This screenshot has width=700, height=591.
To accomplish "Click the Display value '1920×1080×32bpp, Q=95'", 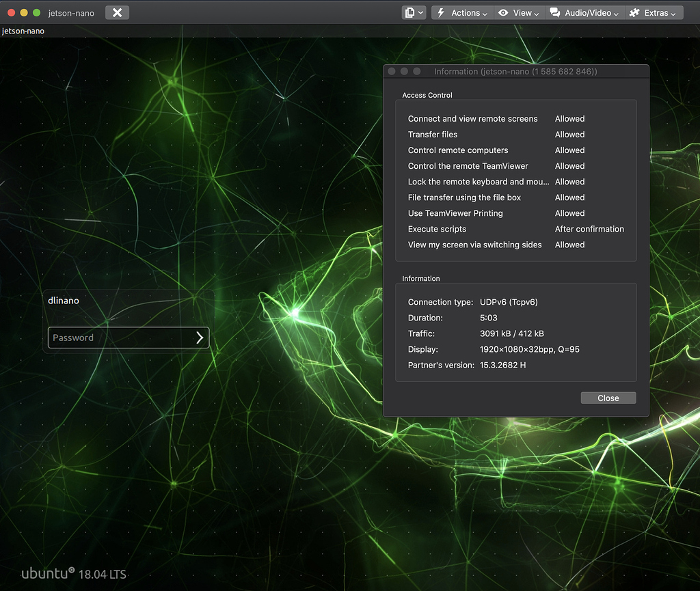I will (530, 349).
